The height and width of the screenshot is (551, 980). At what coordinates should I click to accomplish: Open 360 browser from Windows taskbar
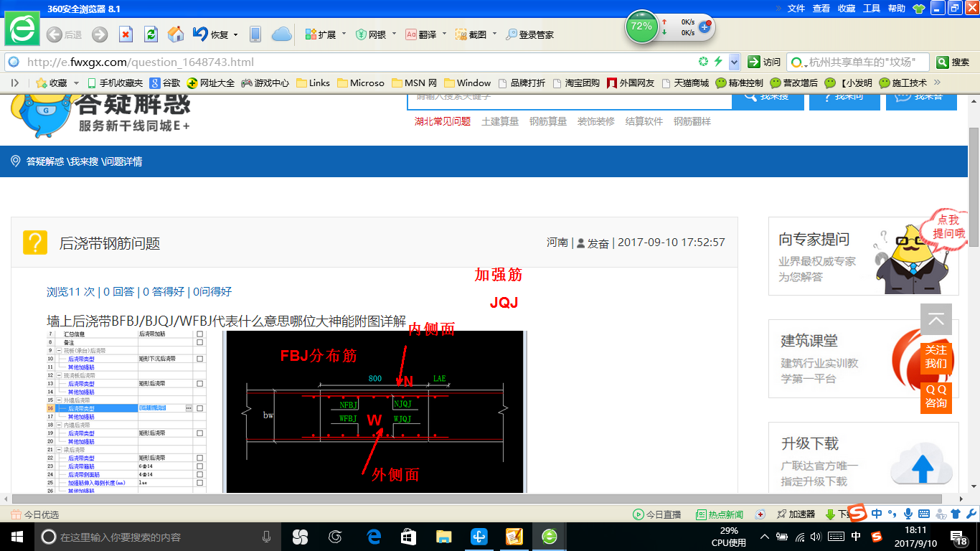[x=550, y=537]
